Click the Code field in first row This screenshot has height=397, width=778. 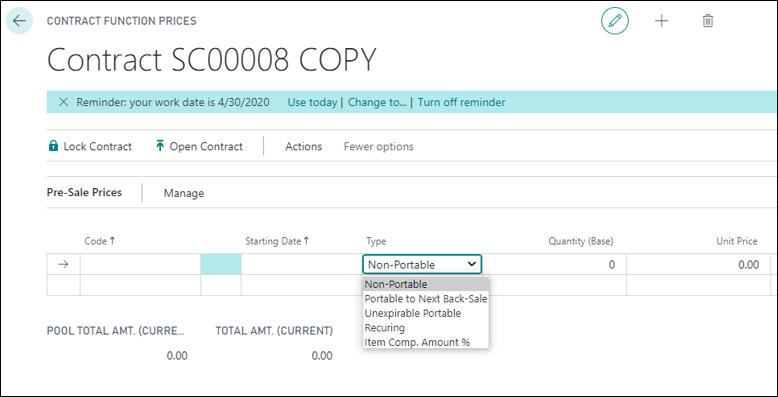coord(140,265)
